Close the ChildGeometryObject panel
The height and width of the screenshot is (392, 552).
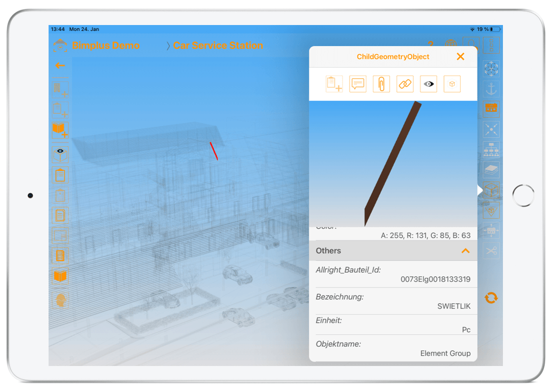pyautogui.click(x=460, y=56)
